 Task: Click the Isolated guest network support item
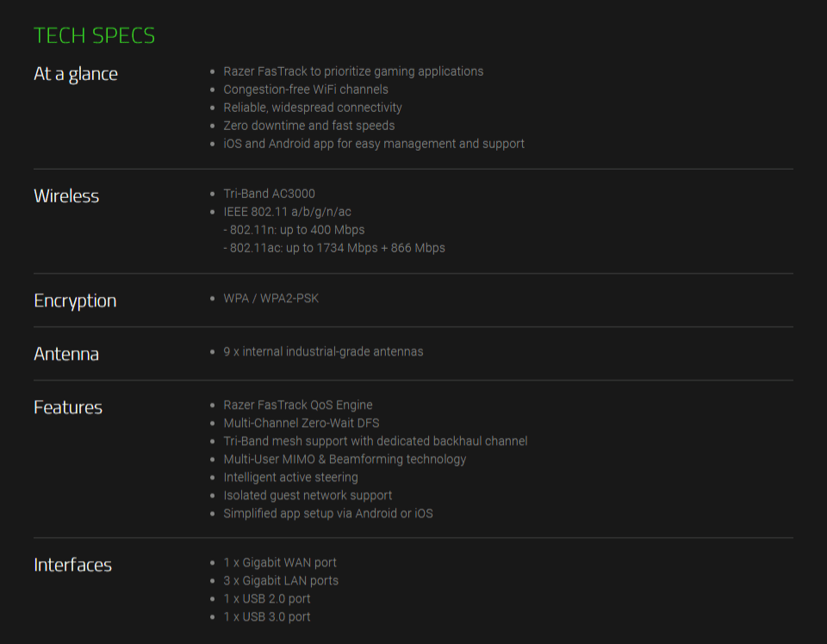point(308,495)
